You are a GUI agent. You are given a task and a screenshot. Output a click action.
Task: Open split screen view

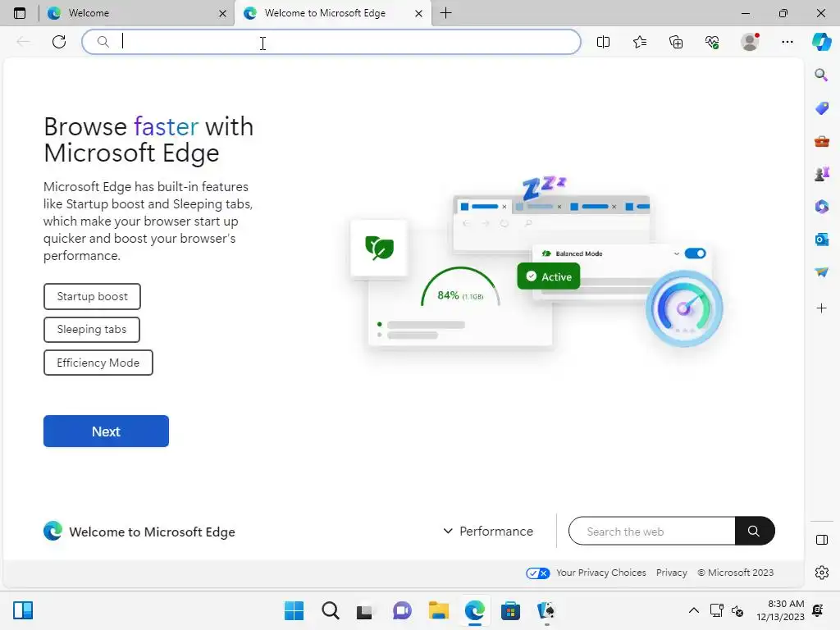(x=603, y=42)
